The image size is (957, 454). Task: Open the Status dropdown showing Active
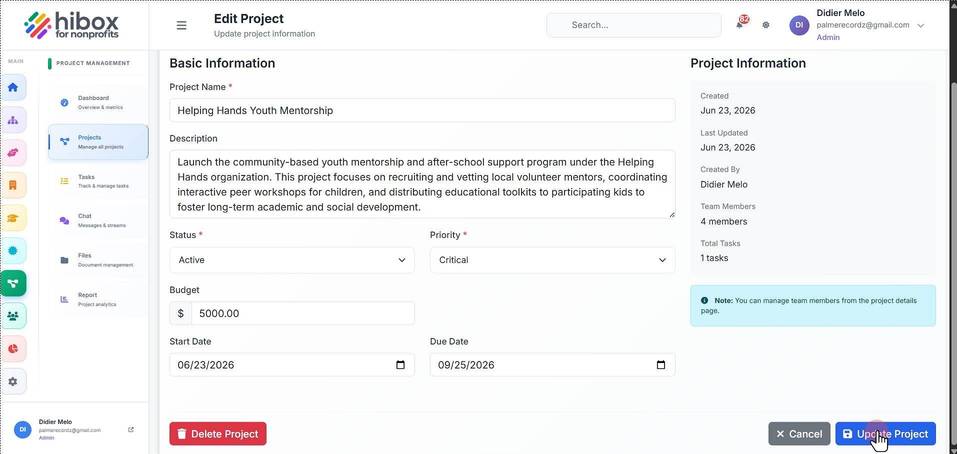coord(292,260)
